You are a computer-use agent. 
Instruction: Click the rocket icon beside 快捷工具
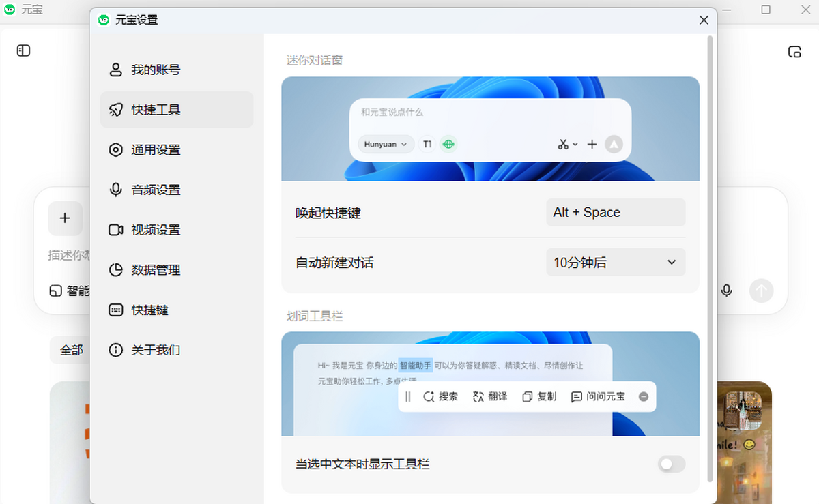click(x=116, y=110)
